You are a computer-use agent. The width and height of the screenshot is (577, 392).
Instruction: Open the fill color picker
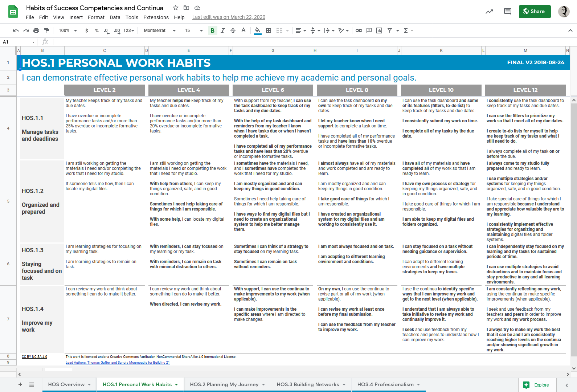coord(257,30)
